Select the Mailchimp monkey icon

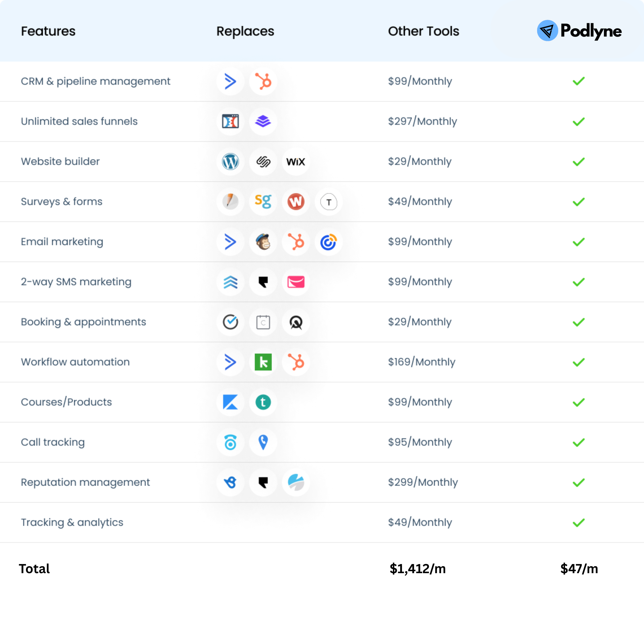click(263, 242)
